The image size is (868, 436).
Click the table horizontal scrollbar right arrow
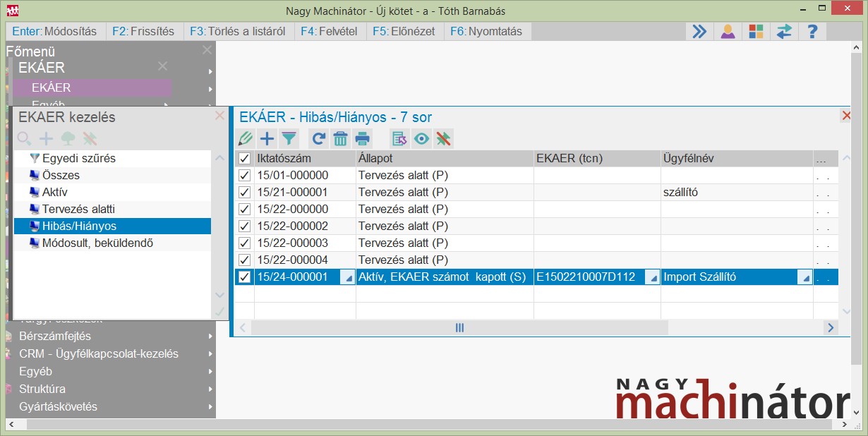coord(831,327)
